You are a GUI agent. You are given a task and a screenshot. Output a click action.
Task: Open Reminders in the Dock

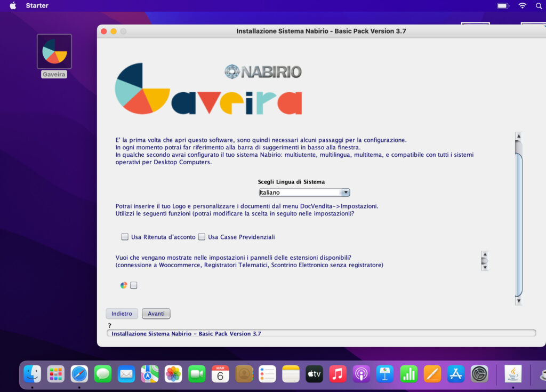[x=267, y=374]
